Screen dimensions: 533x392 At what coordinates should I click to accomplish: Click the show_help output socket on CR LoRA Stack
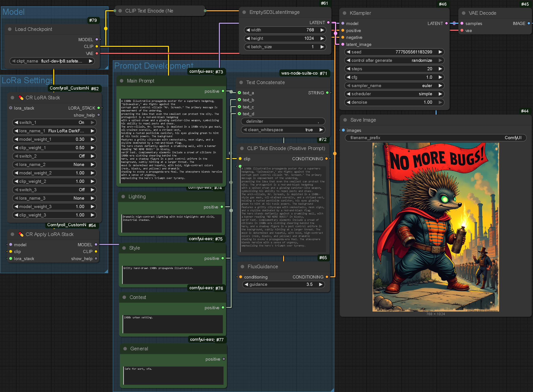pyautogui.click(x=99, y=115)
